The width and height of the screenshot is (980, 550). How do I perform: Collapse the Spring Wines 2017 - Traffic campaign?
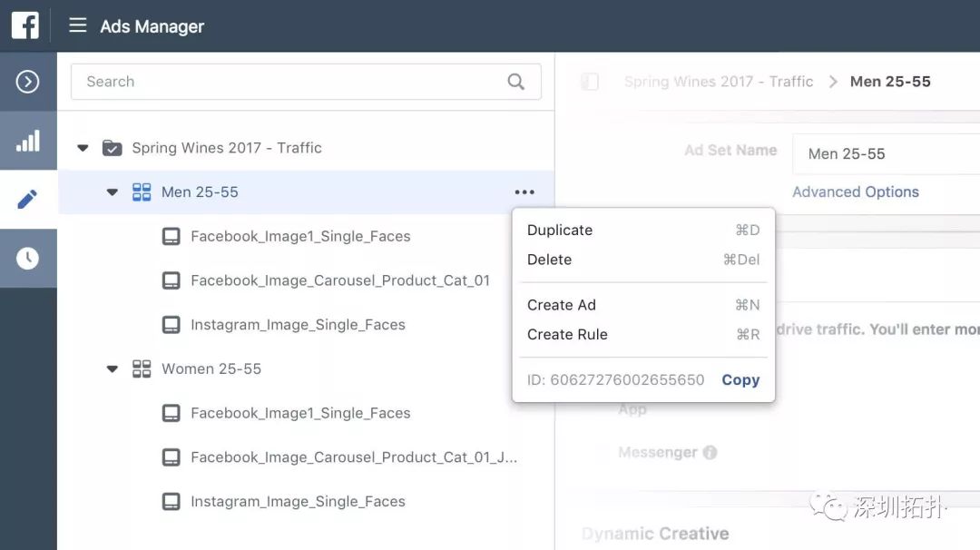83,148
